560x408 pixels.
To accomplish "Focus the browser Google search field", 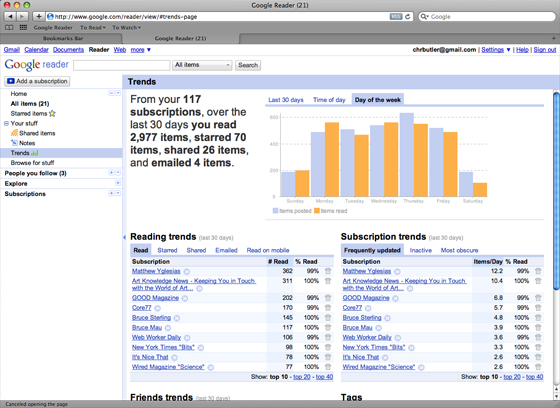I will coord(487,16).
